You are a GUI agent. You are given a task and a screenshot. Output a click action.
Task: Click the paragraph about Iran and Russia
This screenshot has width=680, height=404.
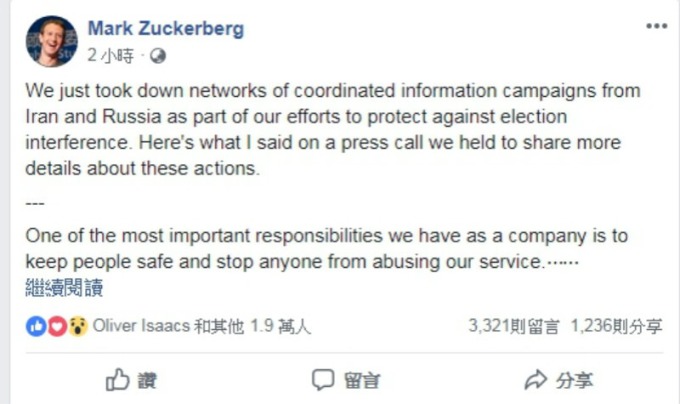(330, 129)
